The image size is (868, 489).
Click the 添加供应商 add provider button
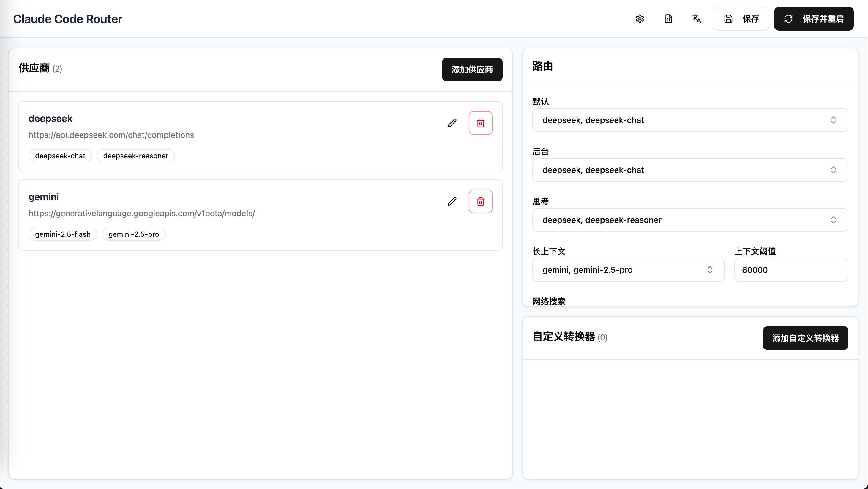(472, 70)
